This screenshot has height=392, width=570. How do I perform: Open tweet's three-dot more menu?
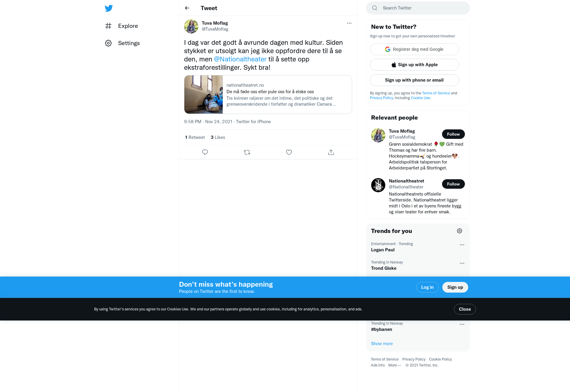point(349,23)
